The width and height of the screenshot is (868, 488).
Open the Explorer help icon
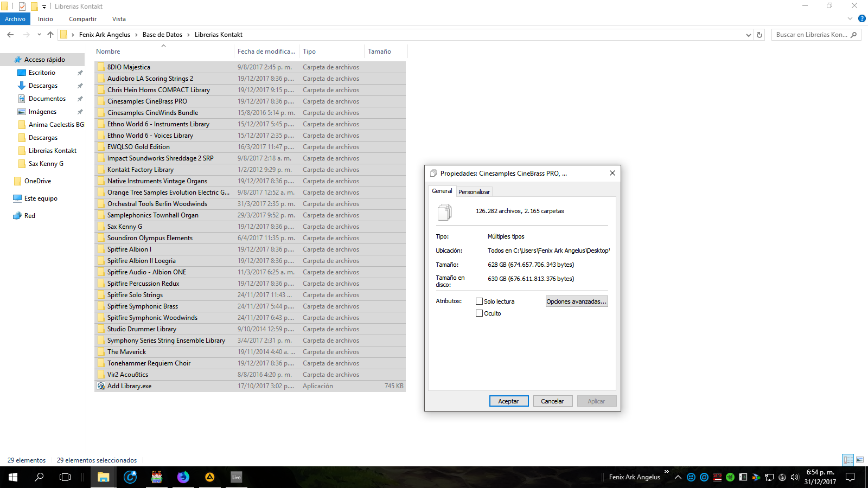861,18
